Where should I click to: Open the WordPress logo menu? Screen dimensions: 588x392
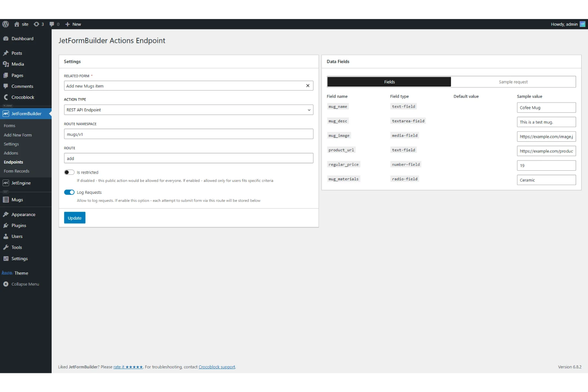point(6,24)
